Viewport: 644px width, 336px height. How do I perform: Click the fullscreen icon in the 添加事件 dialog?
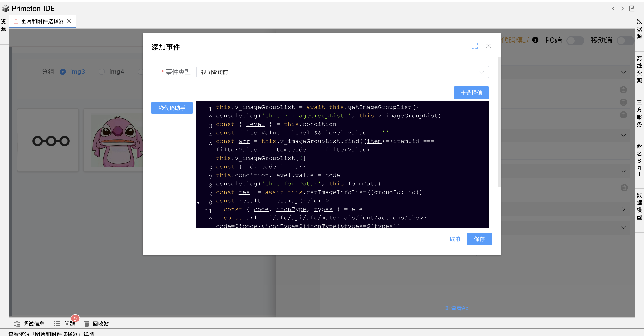click(x=474, y=46)
